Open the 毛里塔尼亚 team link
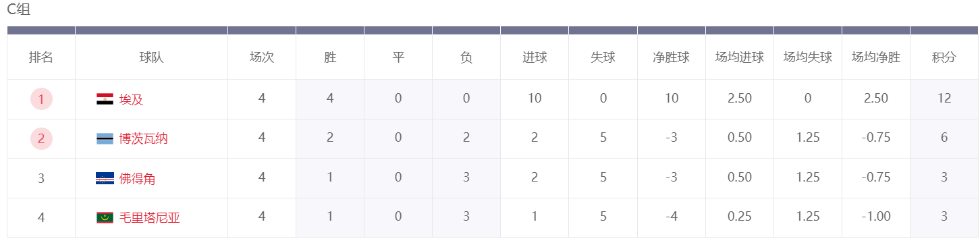980x245 pixels. coord(150,217)
